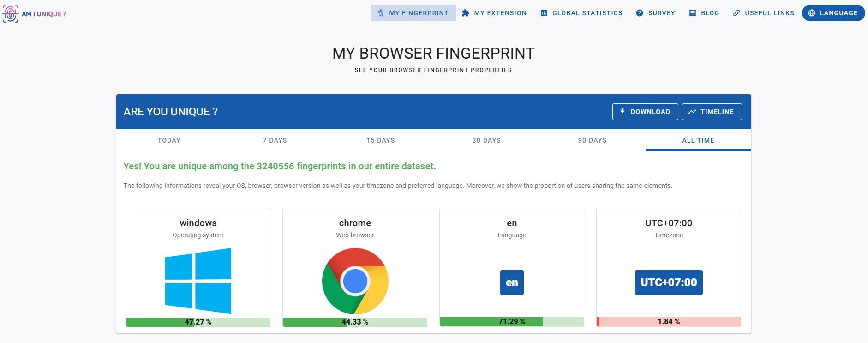Click the 'ARE YOU UNIQUE ?' header
The width and height of the screenshot is (868, 343).
170,112
